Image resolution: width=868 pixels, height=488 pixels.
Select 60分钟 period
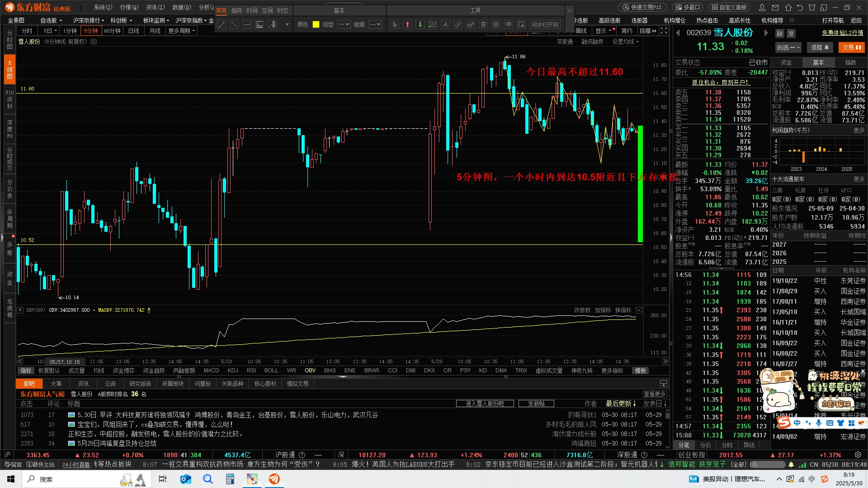[112, 31]
